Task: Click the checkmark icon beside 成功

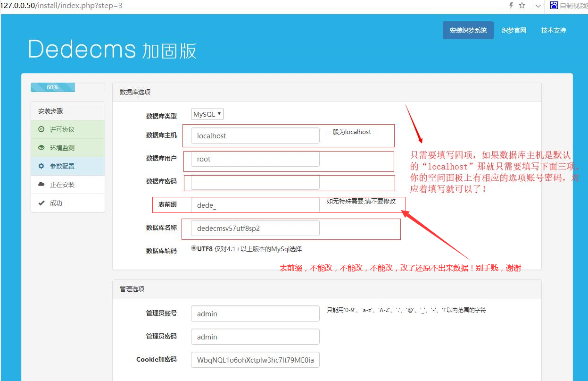Action: click(42, 203)
